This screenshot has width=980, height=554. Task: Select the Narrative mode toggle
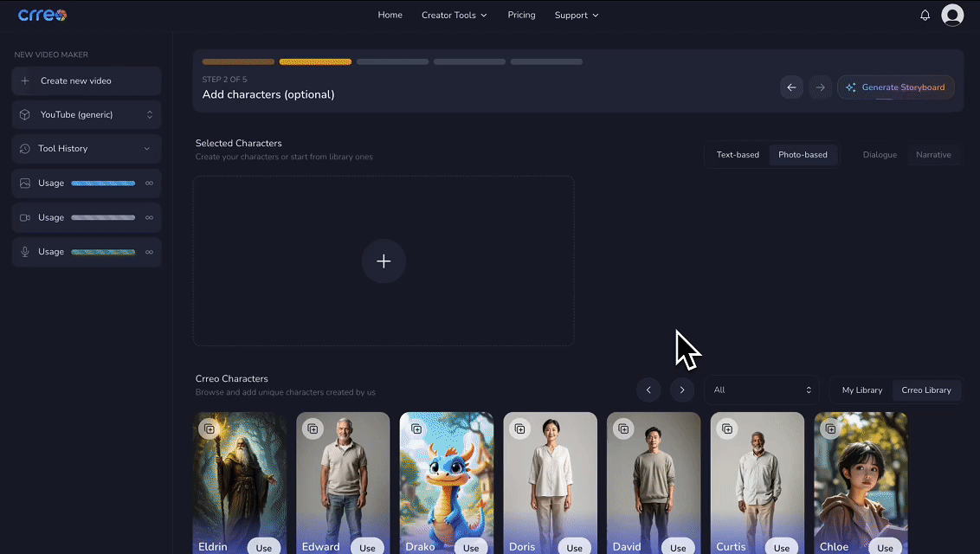pyautogui.click(x=933, y=155)
